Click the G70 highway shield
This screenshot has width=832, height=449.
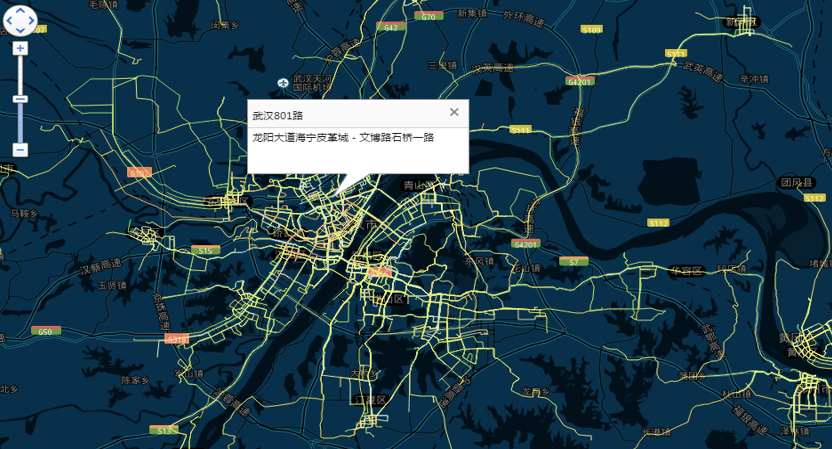(x=429, y=16)
